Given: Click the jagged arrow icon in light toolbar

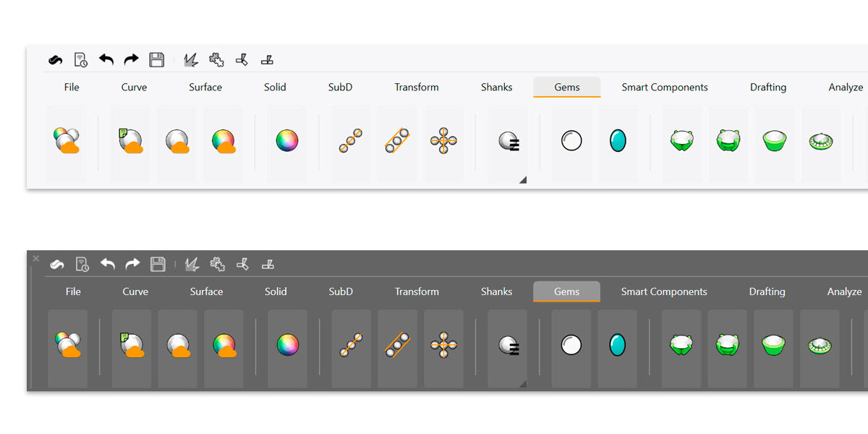Looking at the screenshot, I should [x=191, y=60].
